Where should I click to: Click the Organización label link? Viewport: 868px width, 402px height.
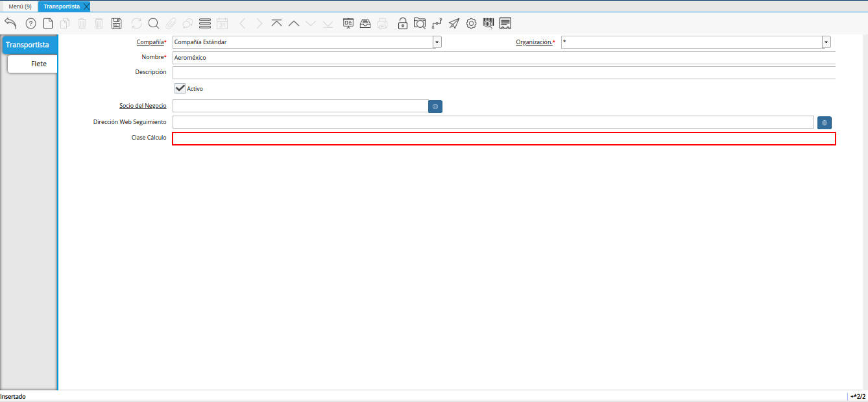point(535,42)
